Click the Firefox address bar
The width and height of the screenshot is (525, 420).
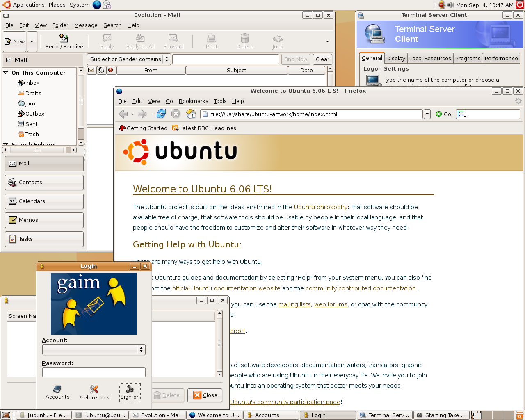pyautogui.click(x=312, y=114)
